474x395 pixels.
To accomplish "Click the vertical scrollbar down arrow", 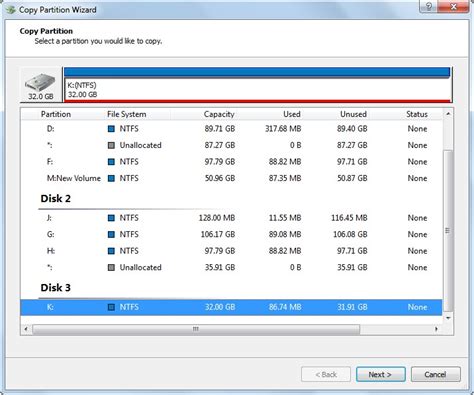I will click(x=448, y=318).
